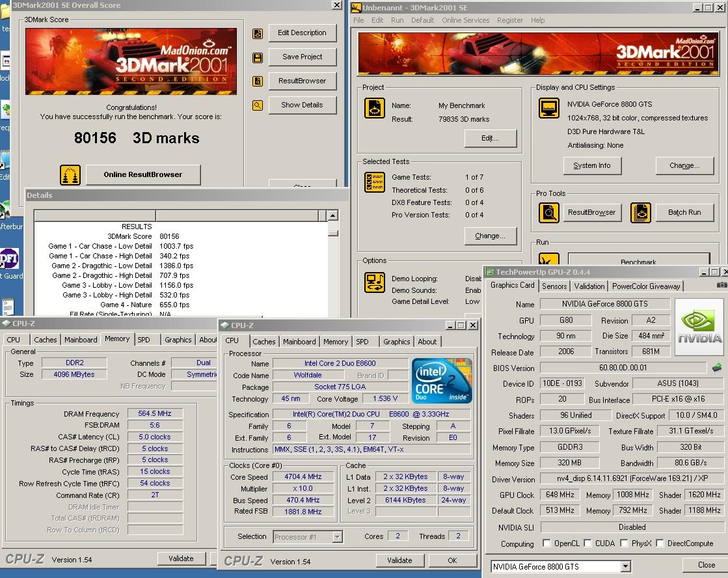Click the Run benchmark icon
This screenshot has height=578, width=728.
[549, 259]
